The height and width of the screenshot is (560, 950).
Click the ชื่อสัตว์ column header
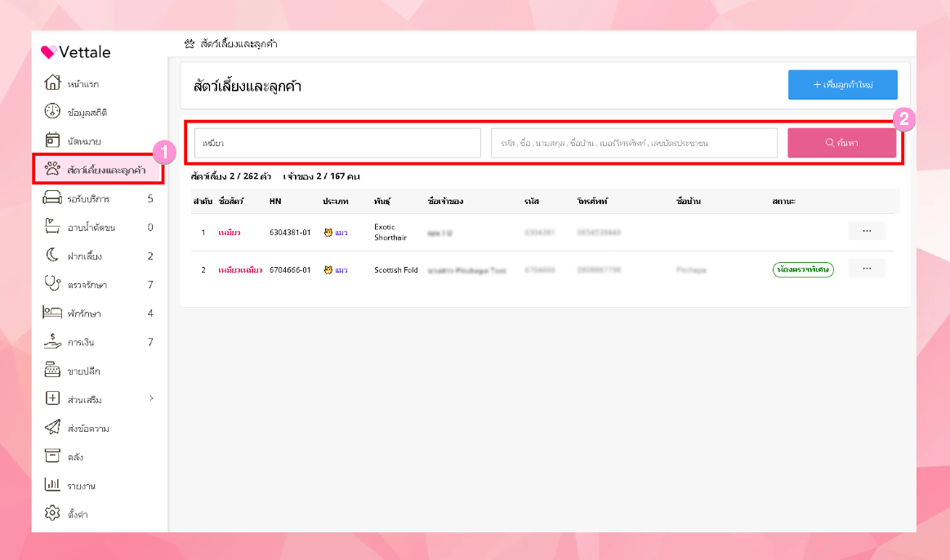click(x=231, y=201)
